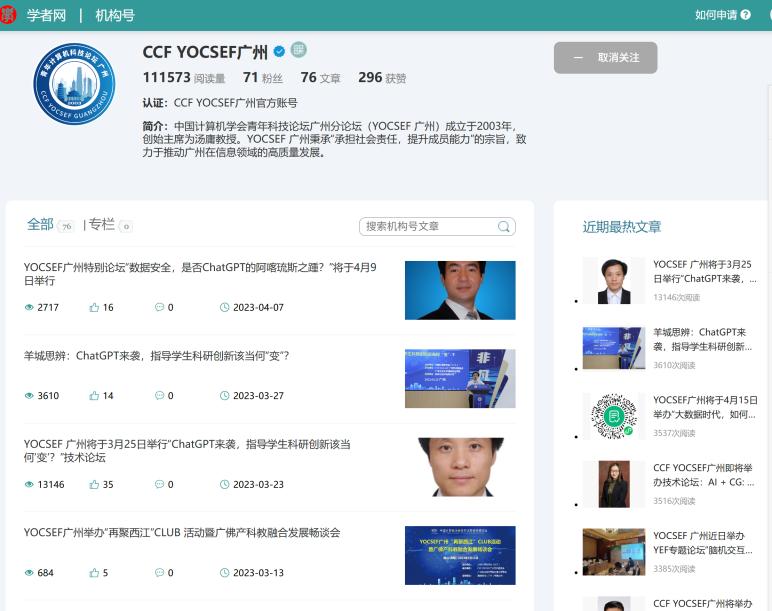
Task: Click blue poster thumbnail of 再聚西江 article
Action: pyautogui.click(x=460, y=555)
